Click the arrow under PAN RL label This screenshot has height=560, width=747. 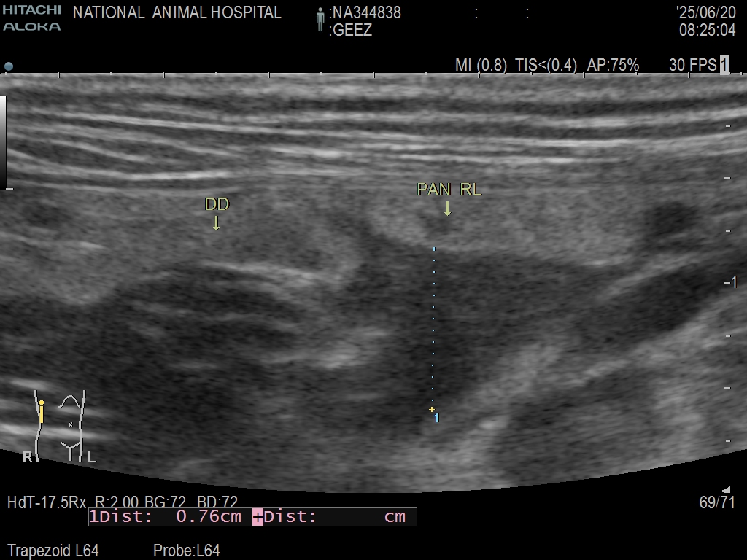coord(447,209)
